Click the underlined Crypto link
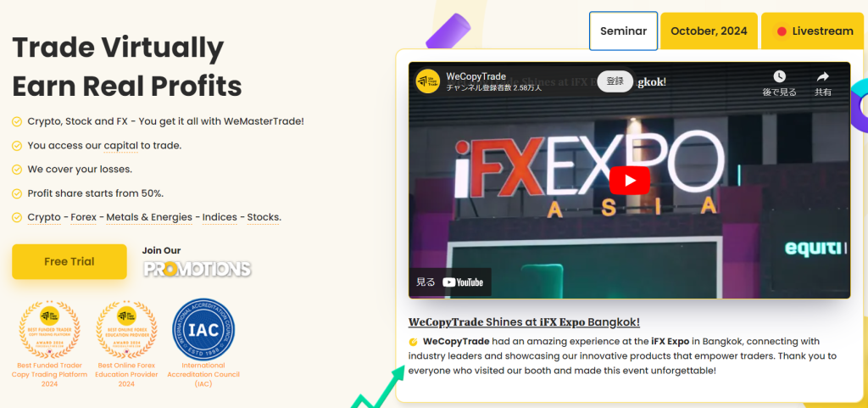The height and width of the screenshot is (408, 868). coord(44,217)
